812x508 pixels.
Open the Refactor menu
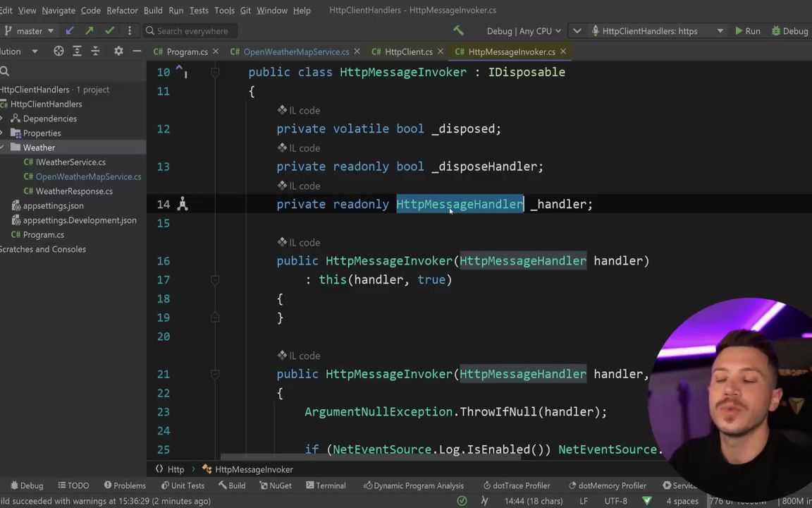pyautogui.click(x=122, y=10)
